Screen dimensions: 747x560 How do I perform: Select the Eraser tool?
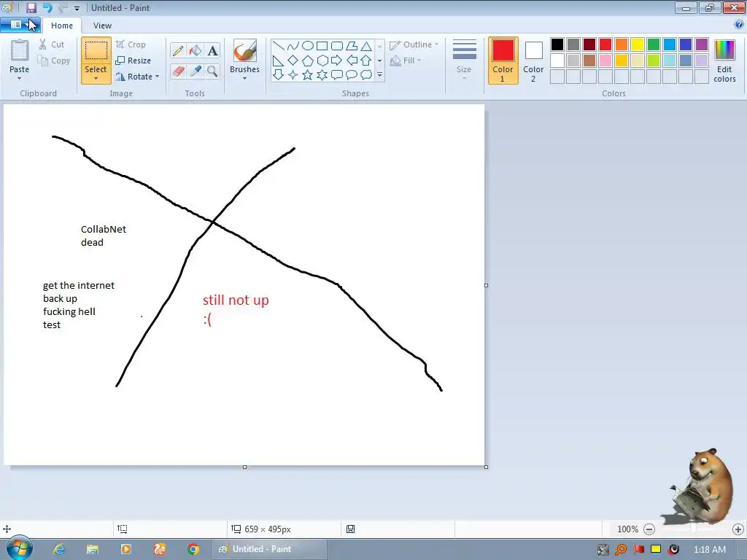(x=178, y=71)
